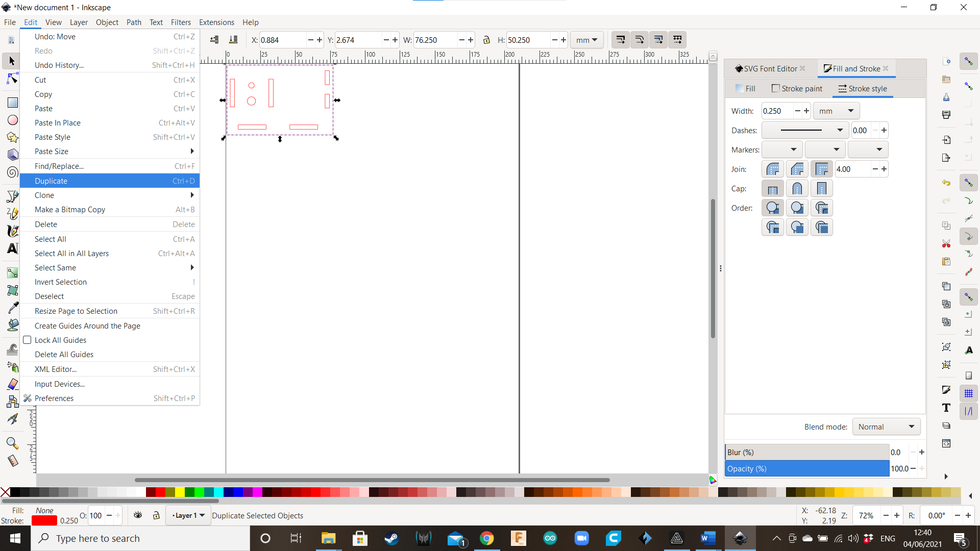Increase stroke width with the plus button
980x551 pixels.
[806, 111]
